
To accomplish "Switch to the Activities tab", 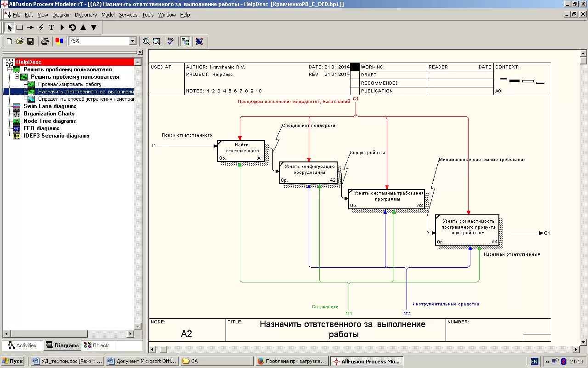I will point(22,345).
